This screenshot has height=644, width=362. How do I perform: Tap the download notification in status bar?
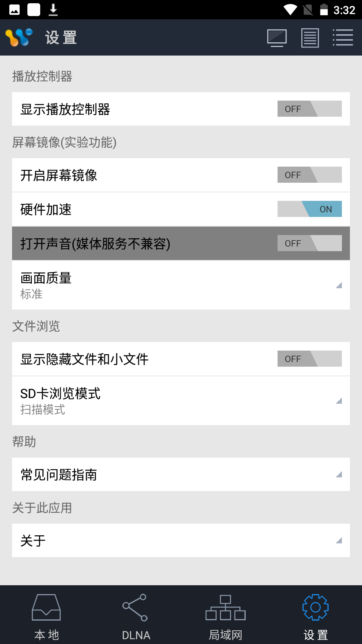click(x=53, y=10)
